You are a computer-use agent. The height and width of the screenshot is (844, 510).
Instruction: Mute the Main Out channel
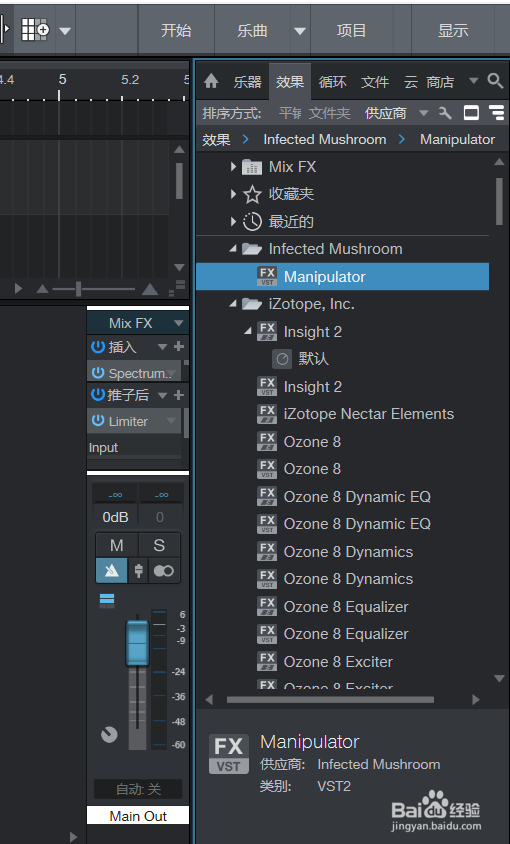point(116,545)
